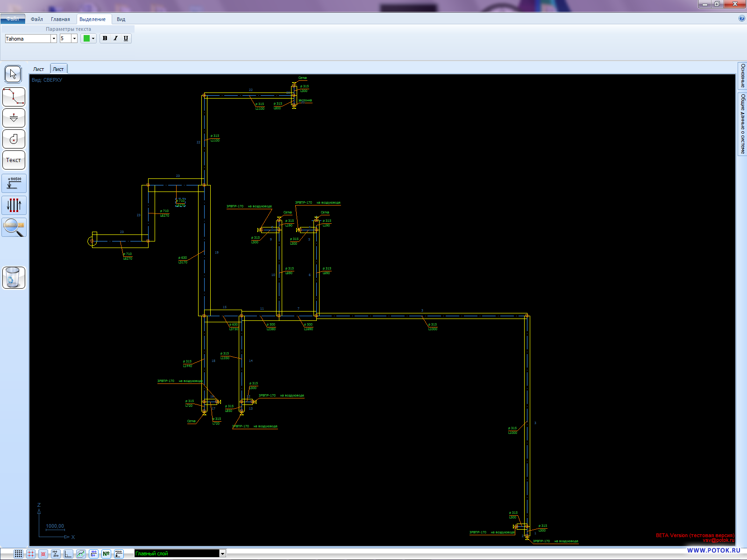The width and height of the screenshot is (747, 560).
Task: Toggle the red crossed snap icon
Action: tap(43, 553)
